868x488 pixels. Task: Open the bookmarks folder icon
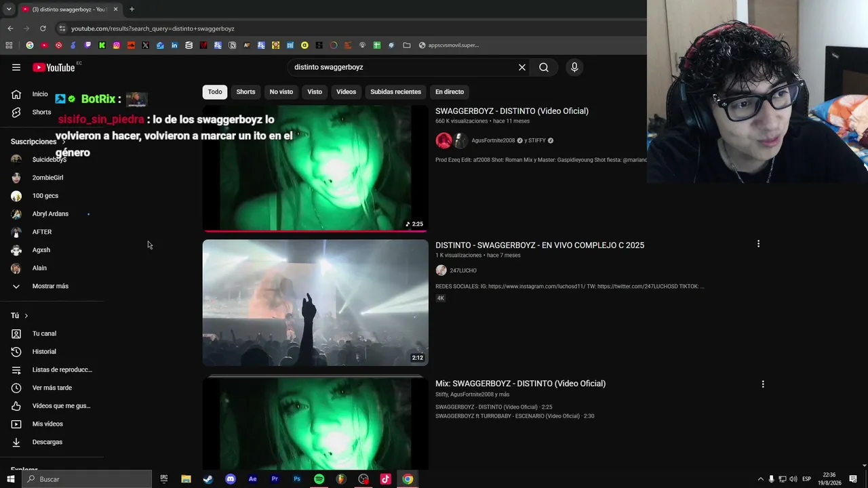407,45
